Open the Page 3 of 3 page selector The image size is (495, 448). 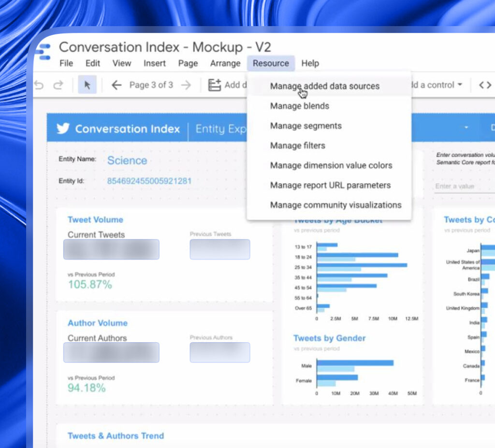[151, 85]
